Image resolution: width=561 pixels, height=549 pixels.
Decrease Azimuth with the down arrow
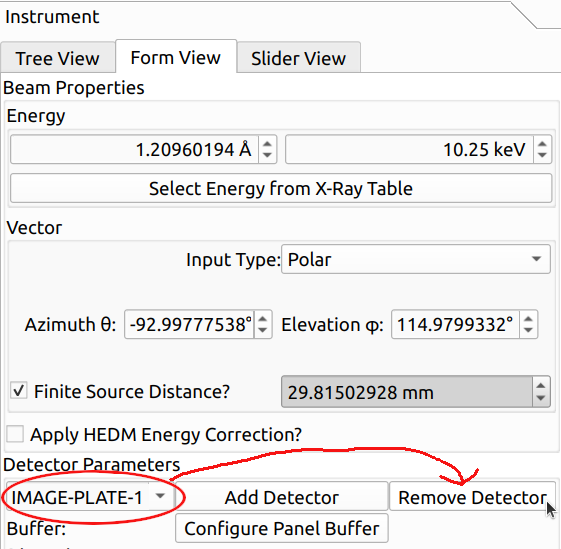point(263,331)
